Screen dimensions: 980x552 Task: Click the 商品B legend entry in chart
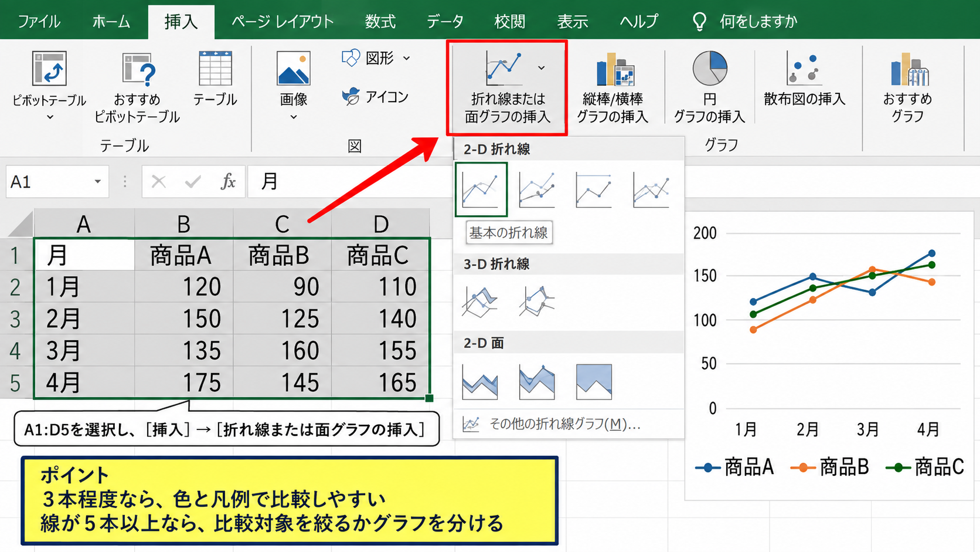(829, 468)
